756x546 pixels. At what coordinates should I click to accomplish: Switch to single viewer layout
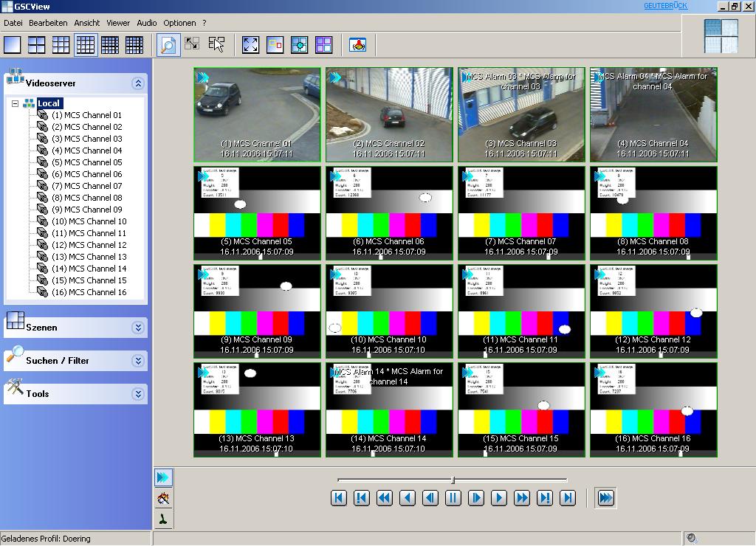(13, 45)
